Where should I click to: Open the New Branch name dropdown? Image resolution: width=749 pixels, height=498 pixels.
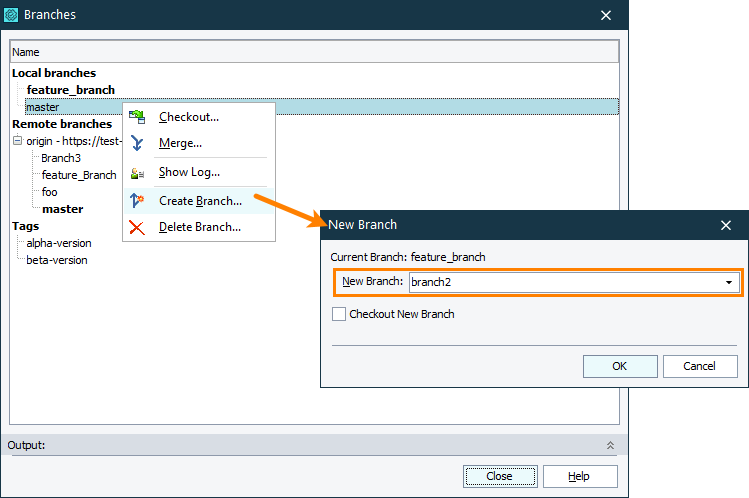pyautogui.click(x=729, y=283)
